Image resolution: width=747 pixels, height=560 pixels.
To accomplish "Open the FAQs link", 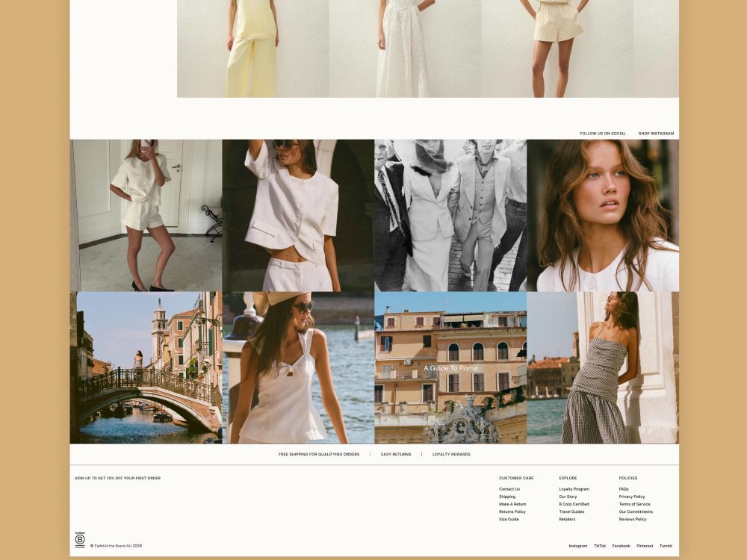I will coord(624,489).
